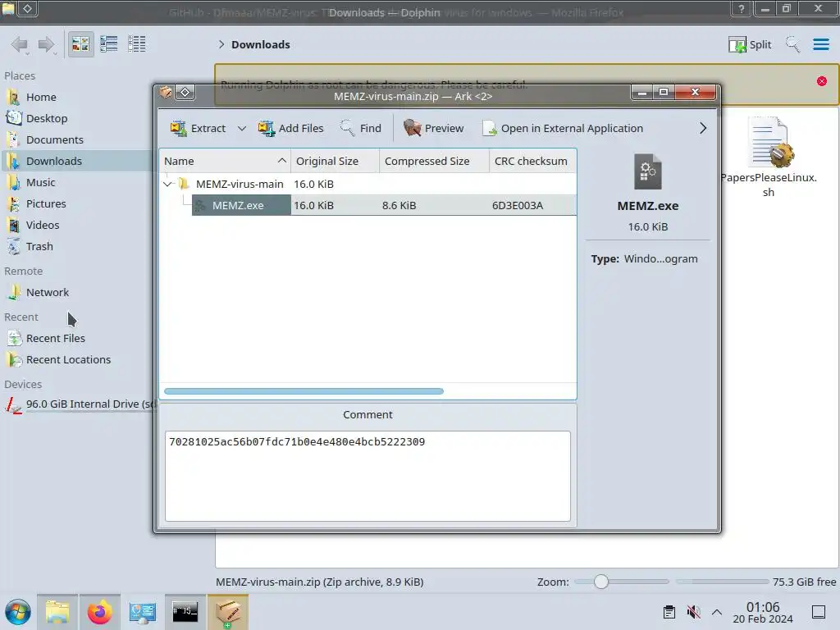Open Desktop in Places panel
This screenshot has height=630, width=840.
click(x=75, y=118)
